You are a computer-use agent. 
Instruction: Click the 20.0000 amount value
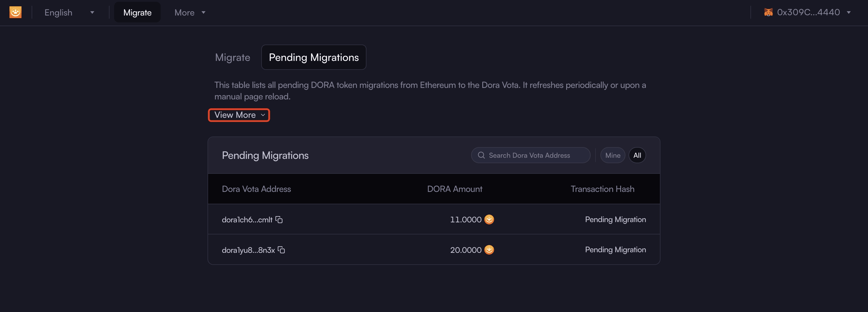click(x=466, y=250)
